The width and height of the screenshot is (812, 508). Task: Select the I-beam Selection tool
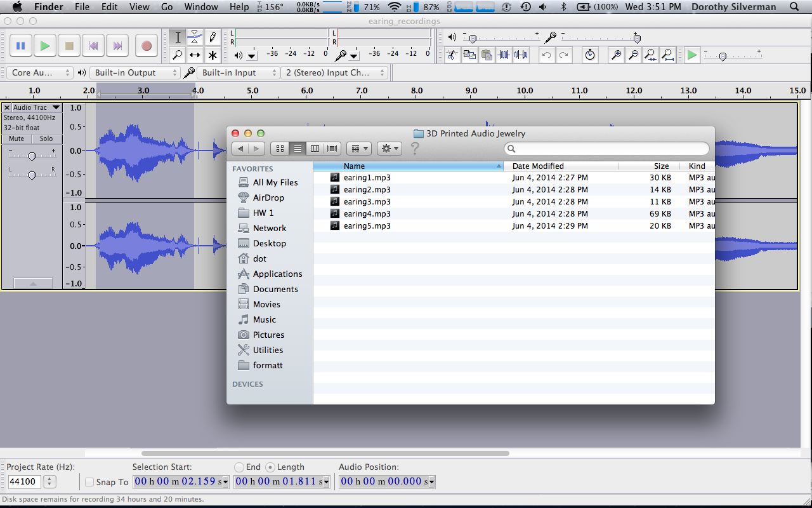click(x=178, y=37)
